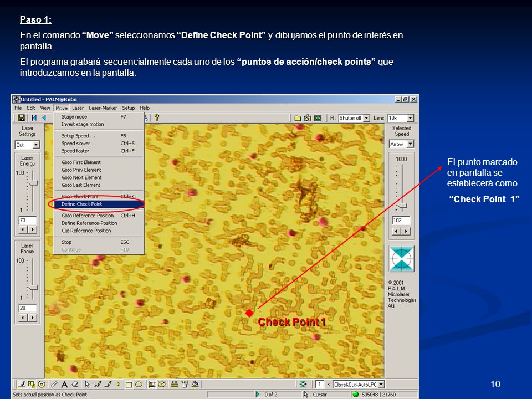Click the large teal crosshair target button
This screenshot has height=399, width=532.
(x=401, y=259)
